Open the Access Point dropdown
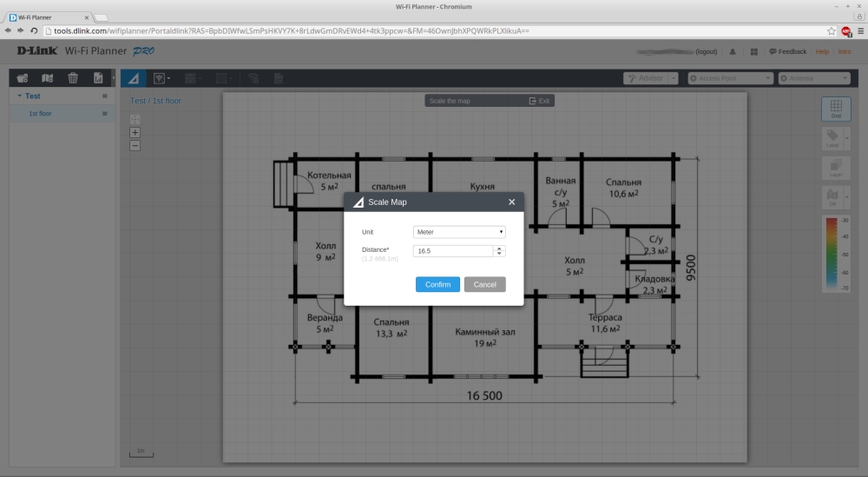 pyautogui.click(x=730, y=78)
